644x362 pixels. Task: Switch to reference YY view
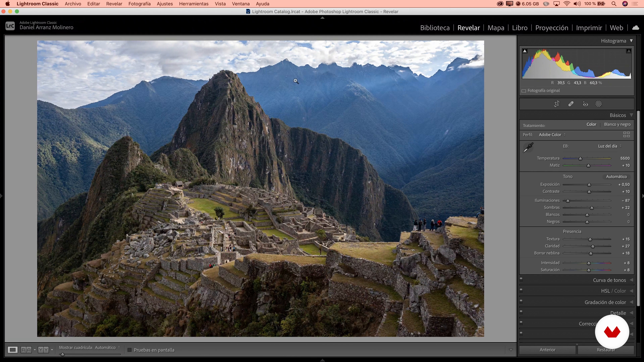point(43,350)
